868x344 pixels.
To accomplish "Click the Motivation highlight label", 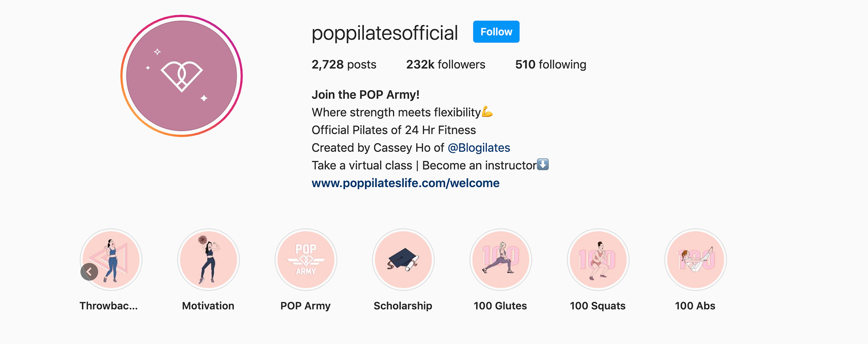I will (x=208, y=306).
